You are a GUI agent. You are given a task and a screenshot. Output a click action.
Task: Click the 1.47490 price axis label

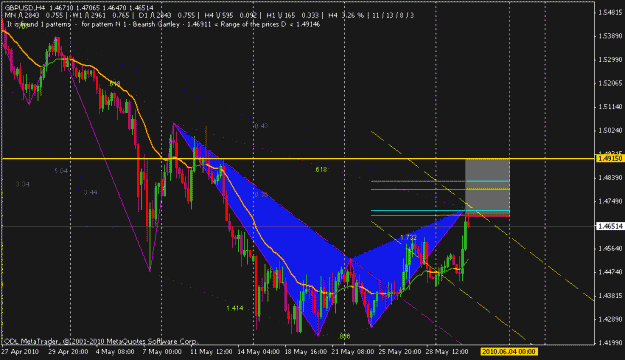pyautogui.click(x=610, y=201)
